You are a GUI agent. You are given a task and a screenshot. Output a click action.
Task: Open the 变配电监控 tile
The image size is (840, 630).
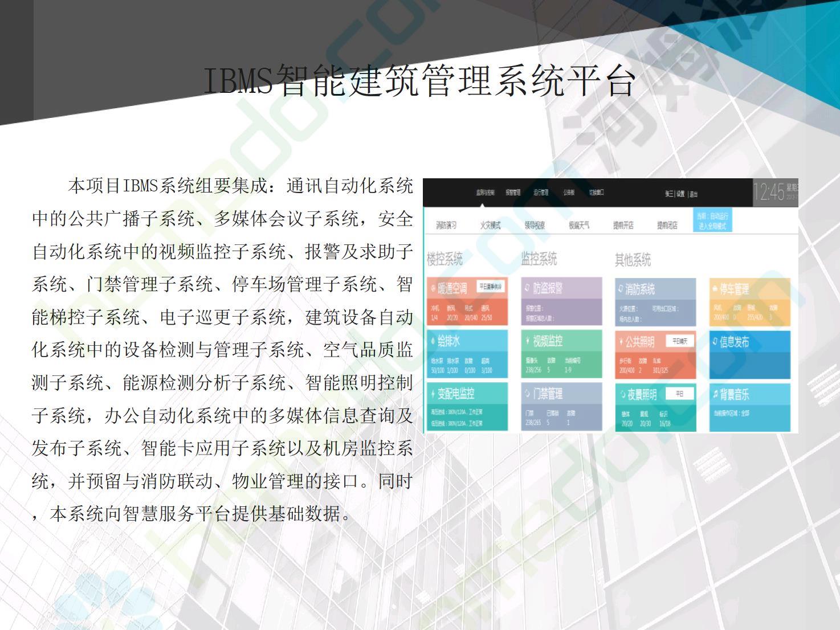click(467, 407)
